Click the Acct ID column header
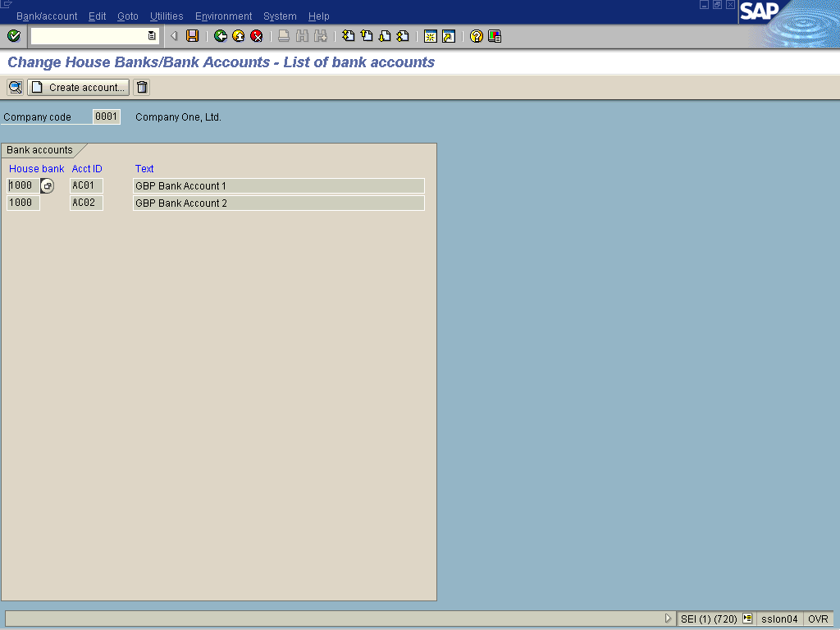Screen dimensions: 840x630 [87, 169]
